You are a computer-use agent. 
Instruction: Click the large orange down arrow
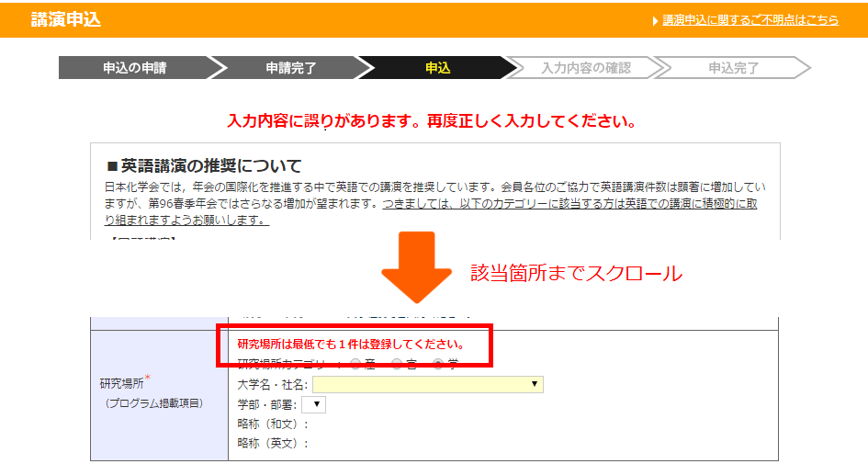coord(416,267)
